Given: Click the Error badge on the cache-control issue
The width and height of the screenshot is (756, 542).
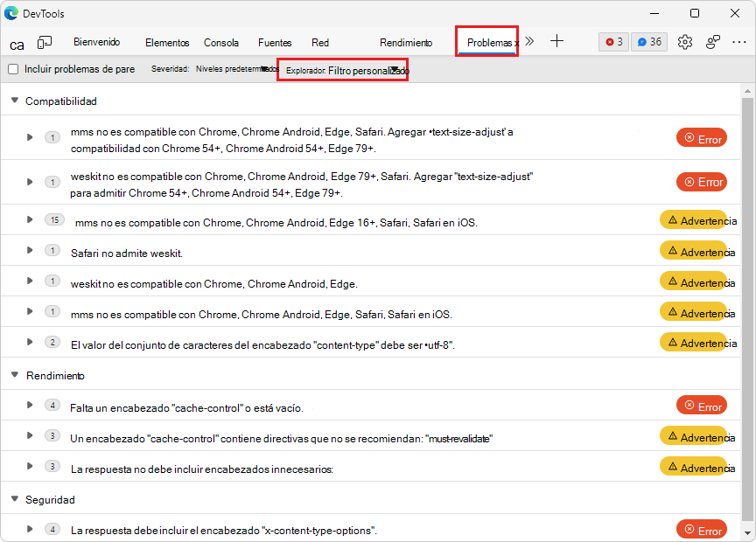Looking at the screenshot, I should [701, 406].
